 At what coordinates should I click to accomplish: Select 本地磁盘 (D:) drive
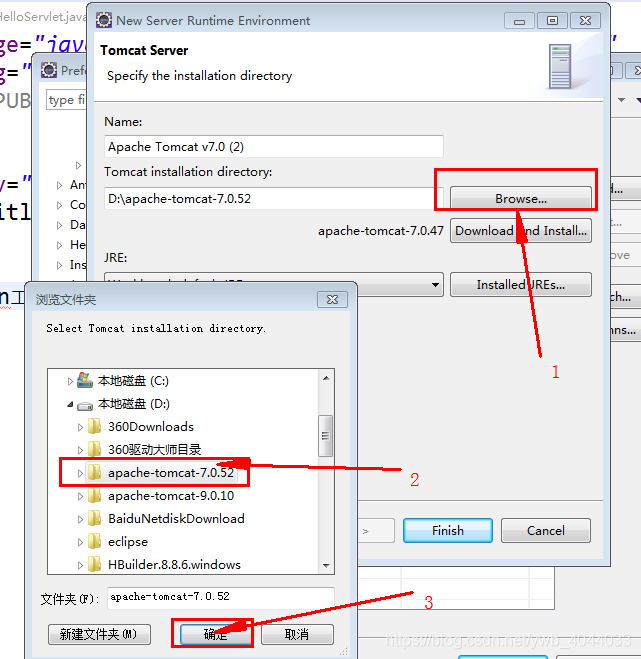(x=134, y=404)
